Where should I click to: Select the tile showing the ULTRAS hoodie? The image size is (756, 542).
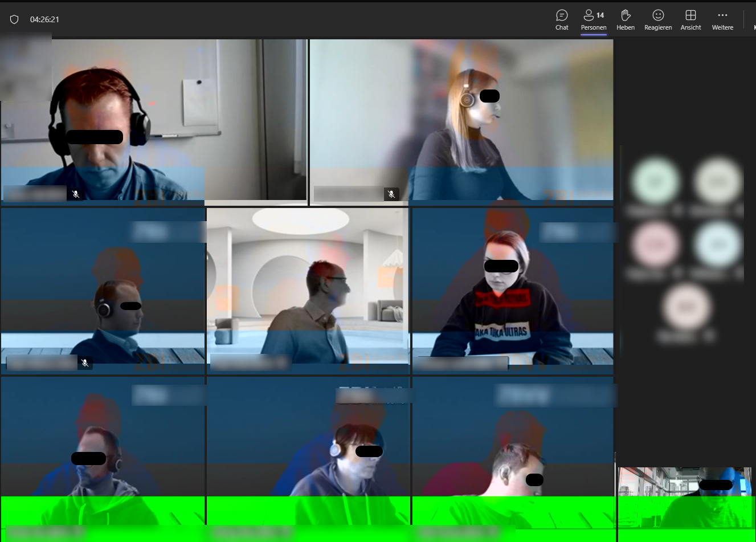(x=513, y=291)
